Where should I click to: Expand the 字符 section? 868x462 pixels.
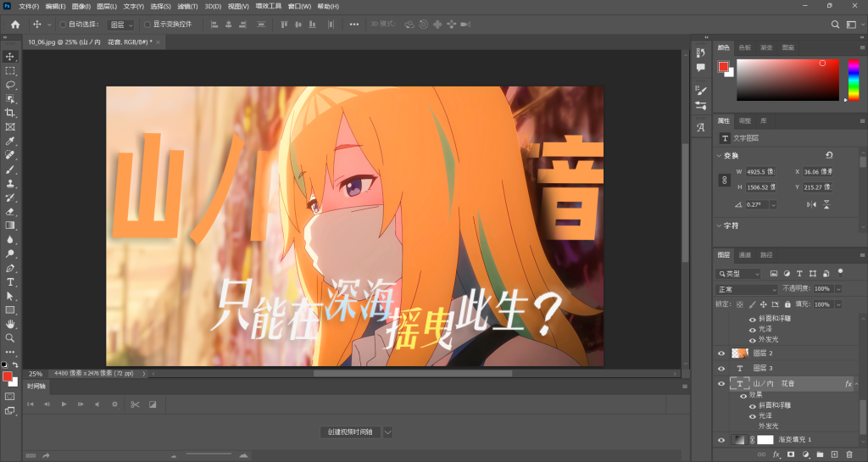[719, 225]
